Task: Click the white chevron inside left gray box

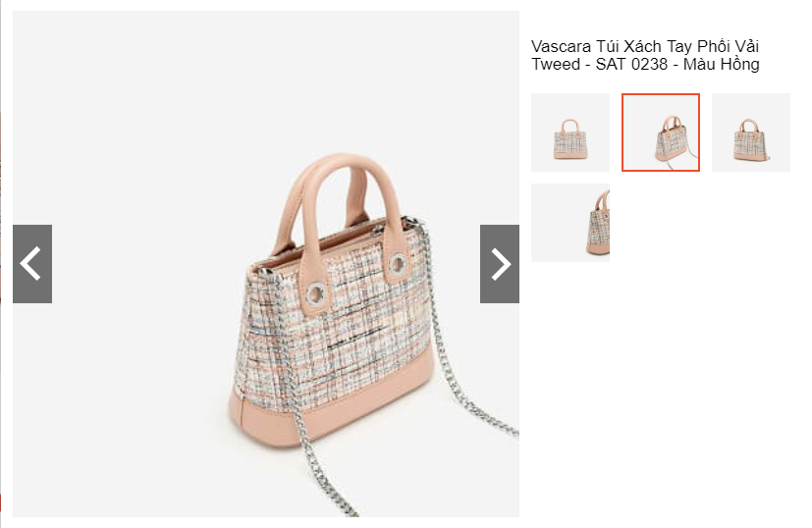Action: point(30,264)
